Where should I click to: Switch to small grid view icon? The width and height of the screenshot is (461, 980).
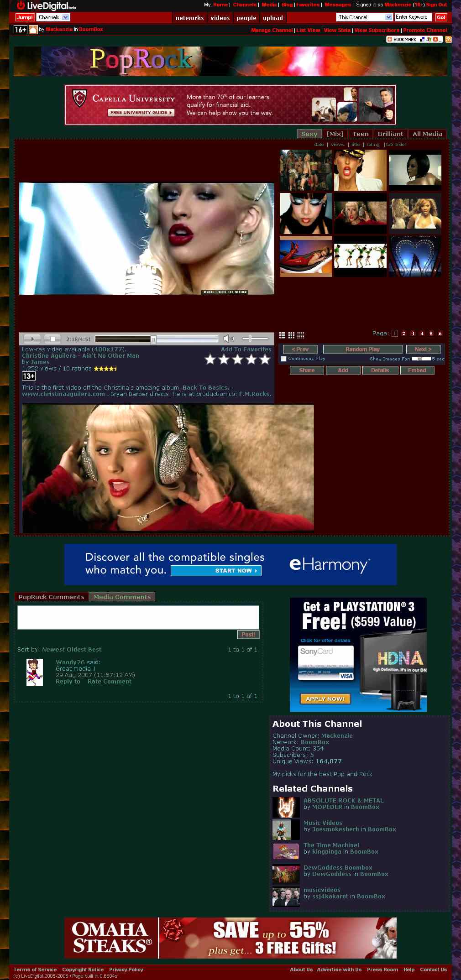pyautogui.click(x=300, y=335)
